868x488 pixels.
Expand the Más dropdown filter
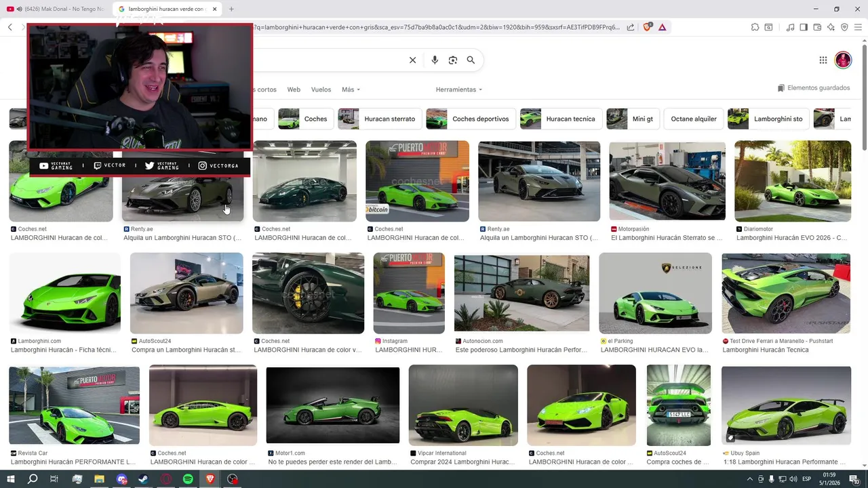351,89
